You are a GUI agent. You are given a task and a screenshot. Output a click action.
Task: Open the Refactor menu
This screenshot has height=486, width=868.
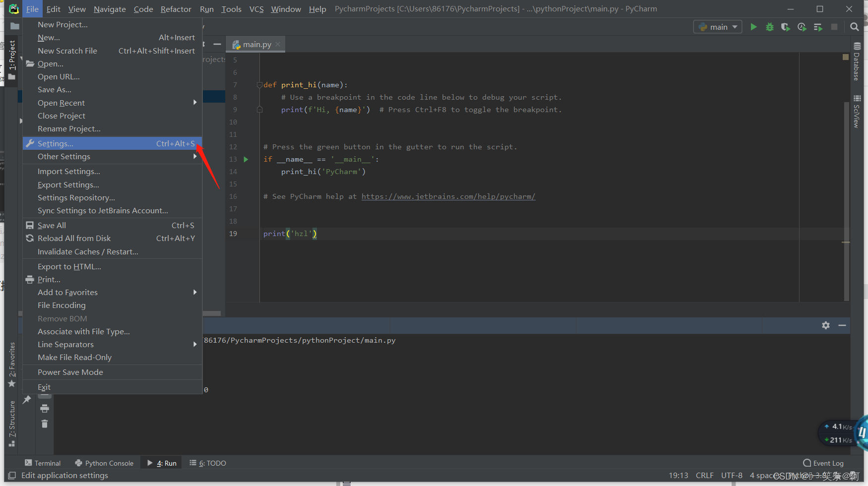[x=176, y=9]
